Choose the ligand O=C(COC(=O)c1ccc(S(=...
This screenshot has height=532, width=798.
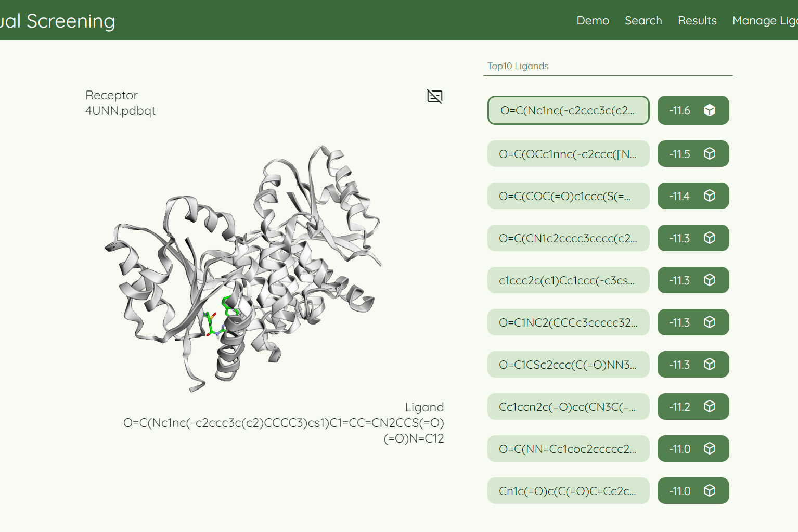click(x=568, y=196)
